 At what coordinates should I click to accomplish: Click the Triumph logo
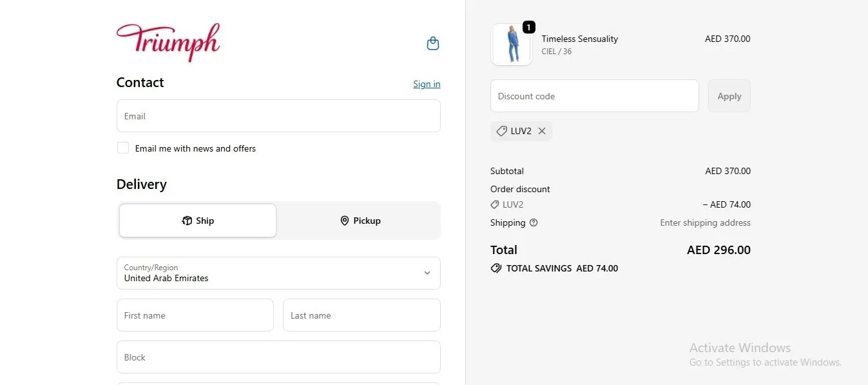[168, 43]
